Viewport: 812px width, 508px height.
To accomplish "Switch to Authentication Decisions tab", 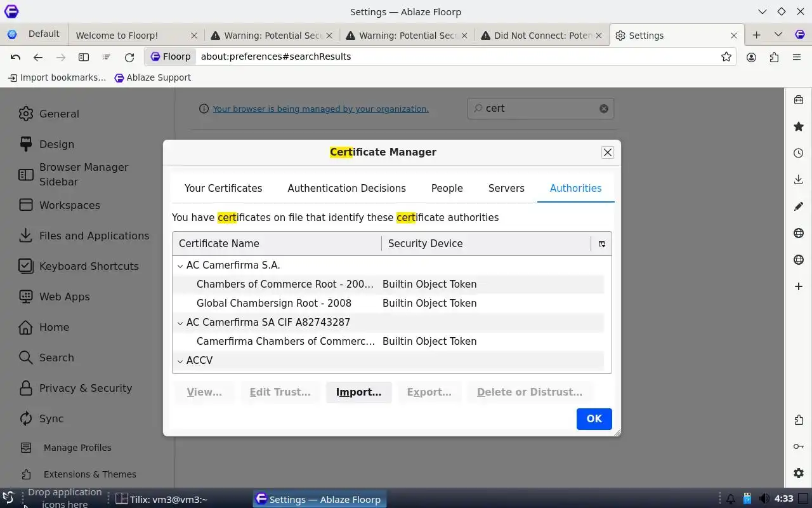I will coord(346,189).
